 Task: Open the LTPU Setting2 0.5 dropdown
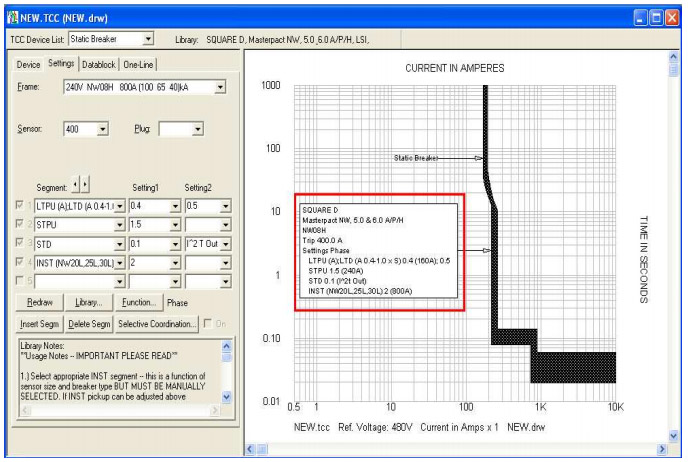(226, 206)
